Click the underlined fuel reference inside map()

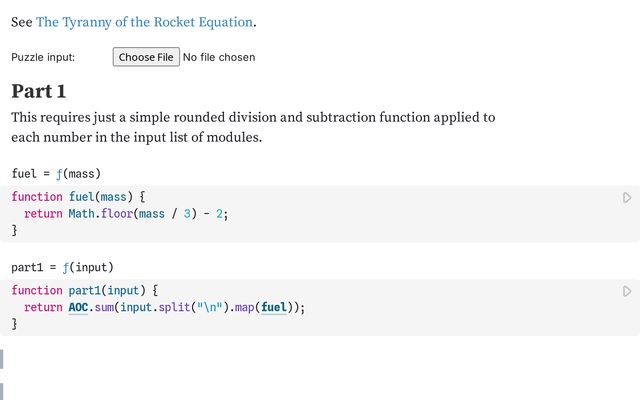coord(274,307)
